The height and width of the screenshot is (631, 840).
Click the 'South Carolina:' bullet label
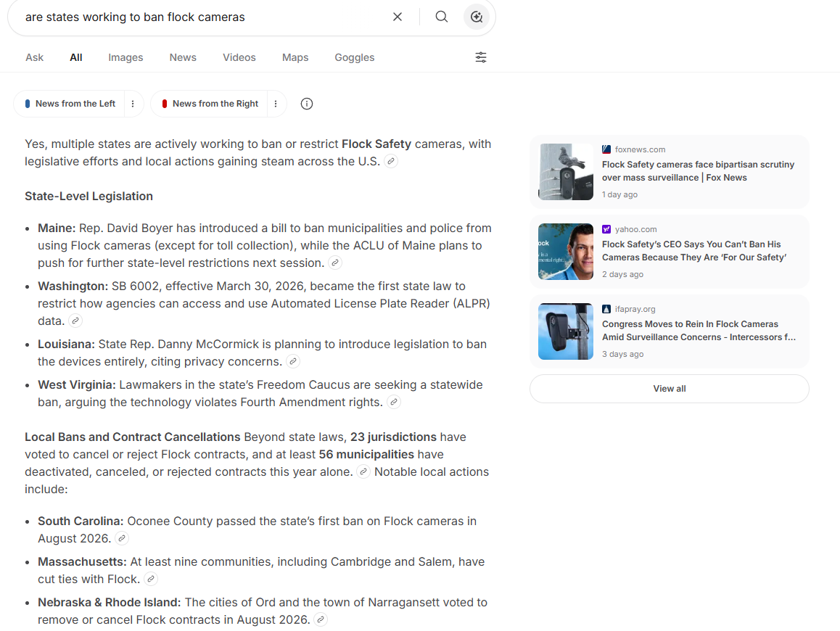(81, 521)
